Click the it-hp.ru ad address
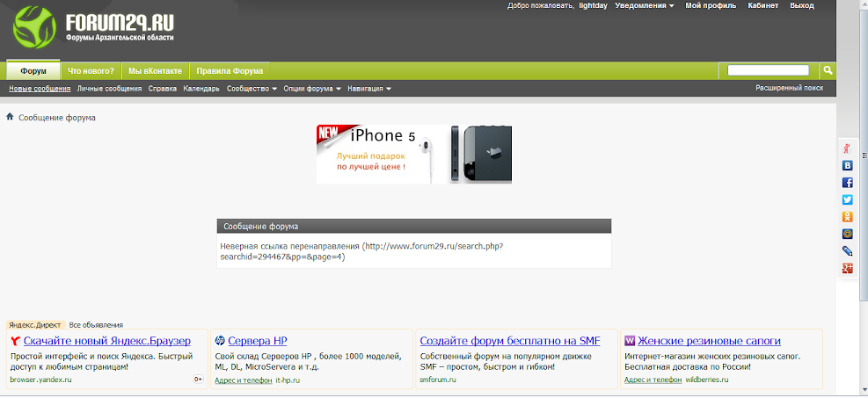Screen dimensions: 868x398 tap(288, 380)
